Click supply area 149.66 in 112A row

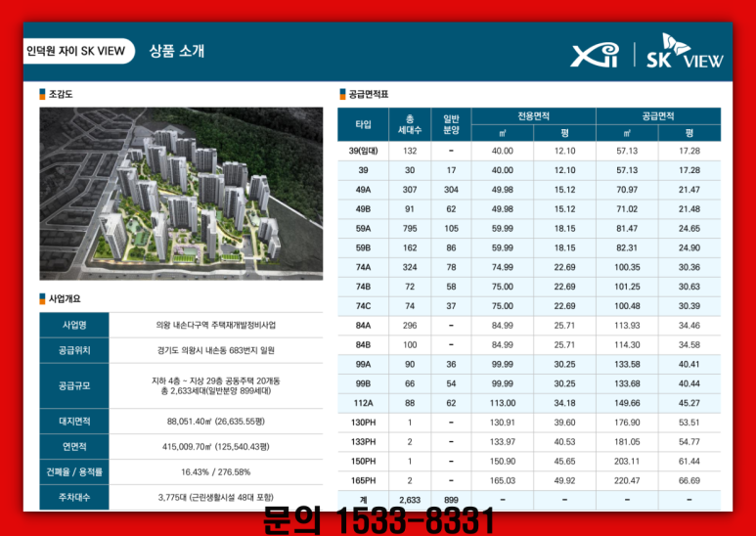pyautogui.click(x=627, y=403)
